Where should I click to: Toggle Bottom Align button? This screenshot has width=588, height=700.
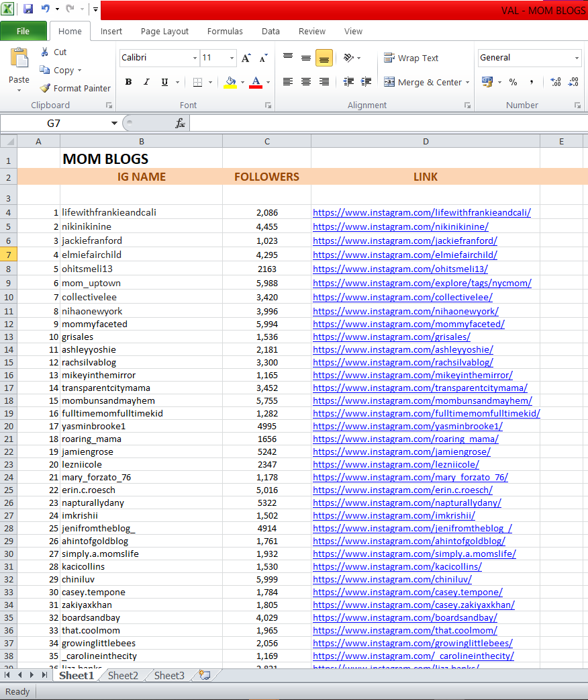pos(324,58)
